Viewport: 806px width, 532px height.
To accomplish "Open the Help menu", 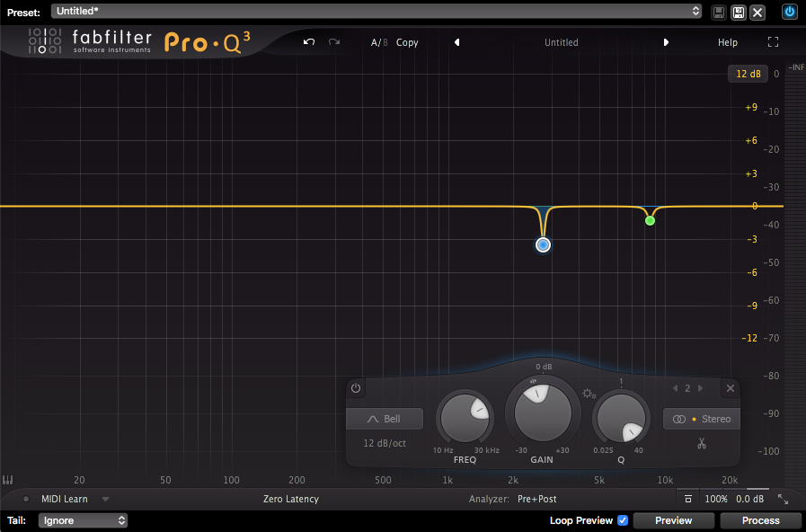I will click(727, 42).
